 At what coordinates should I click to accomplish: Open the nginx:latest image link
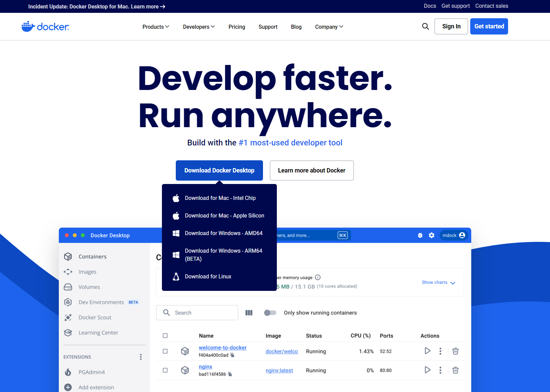pos(279,370)
